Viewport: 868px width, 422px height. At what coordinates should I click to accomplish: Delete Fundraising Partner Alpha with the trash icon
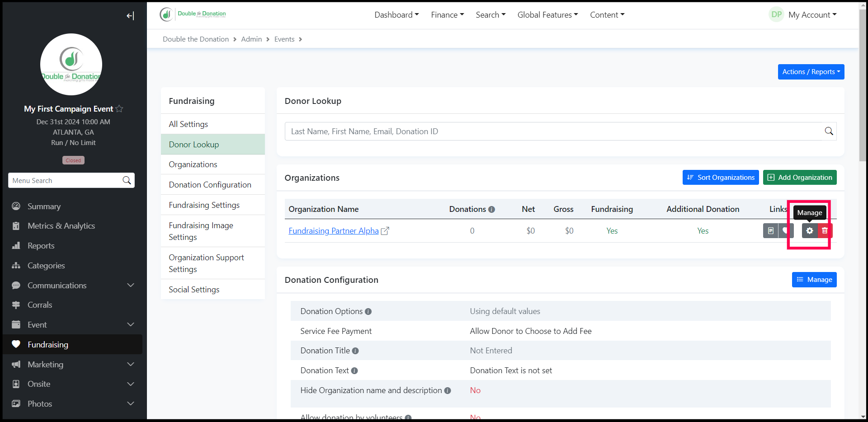coord(825,231)
